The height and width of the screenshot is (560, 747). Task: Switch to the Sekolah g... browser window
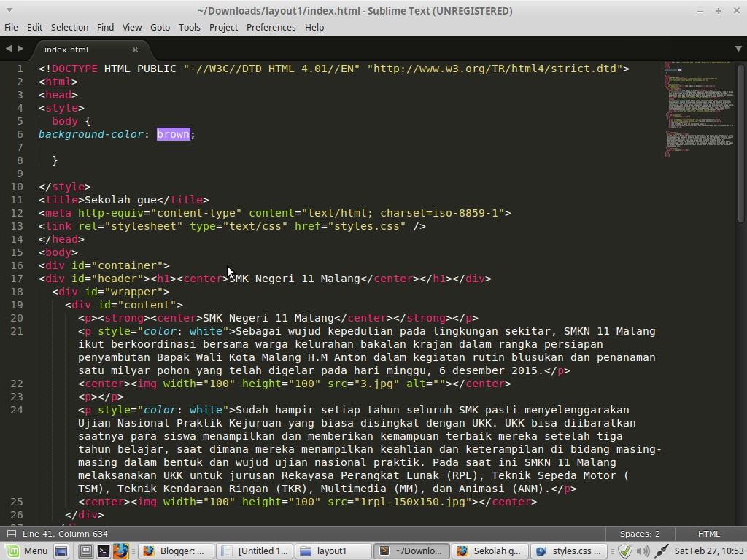(489, 551)
